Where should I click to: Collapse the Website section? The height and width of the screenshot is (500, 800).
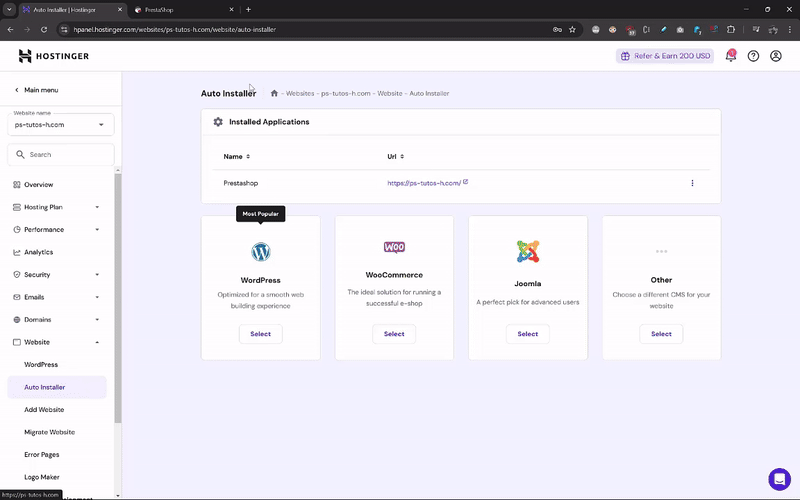(97, 342)
